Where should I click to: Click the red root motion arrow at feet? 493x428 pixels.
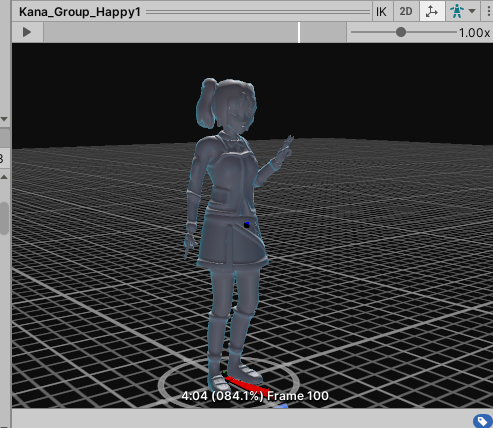(248, 384)
